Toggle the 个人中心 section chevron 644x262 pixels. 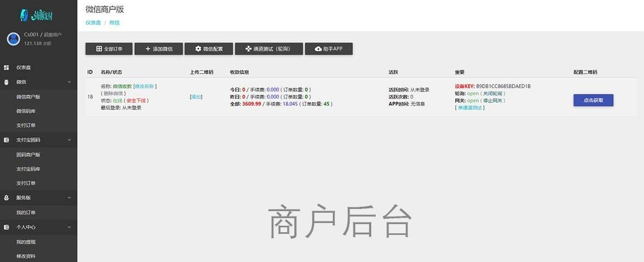(69, 227)
